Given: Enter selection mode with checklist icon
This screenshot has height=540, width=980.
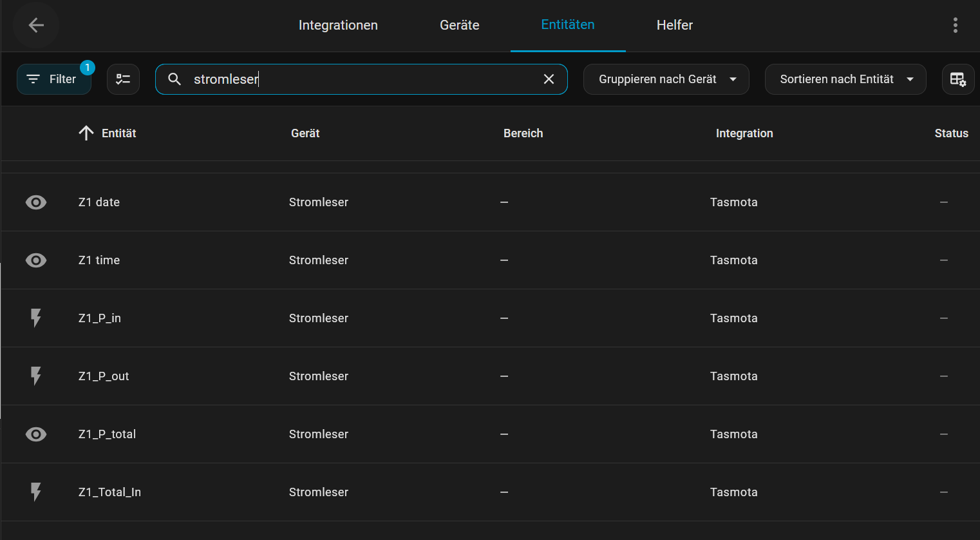Looking at the screenshot, I should click(x=123, y=79).
